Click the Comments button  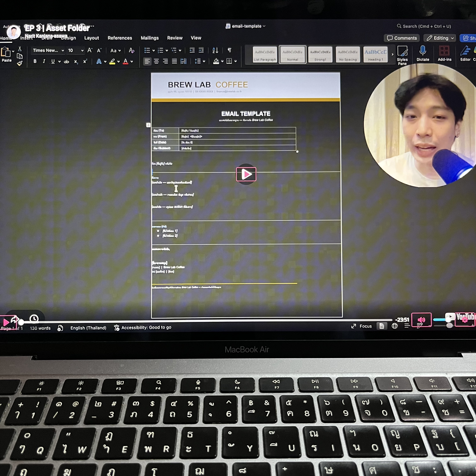point(402,38)
